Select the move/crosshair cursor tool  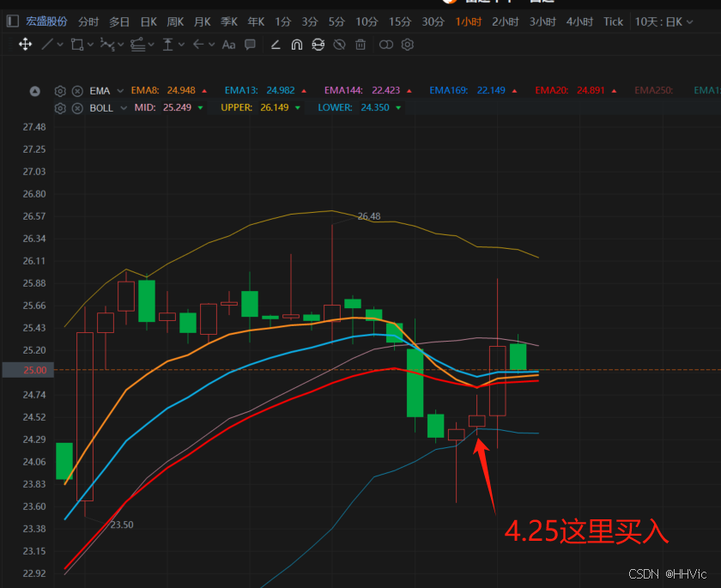(25, 45)
